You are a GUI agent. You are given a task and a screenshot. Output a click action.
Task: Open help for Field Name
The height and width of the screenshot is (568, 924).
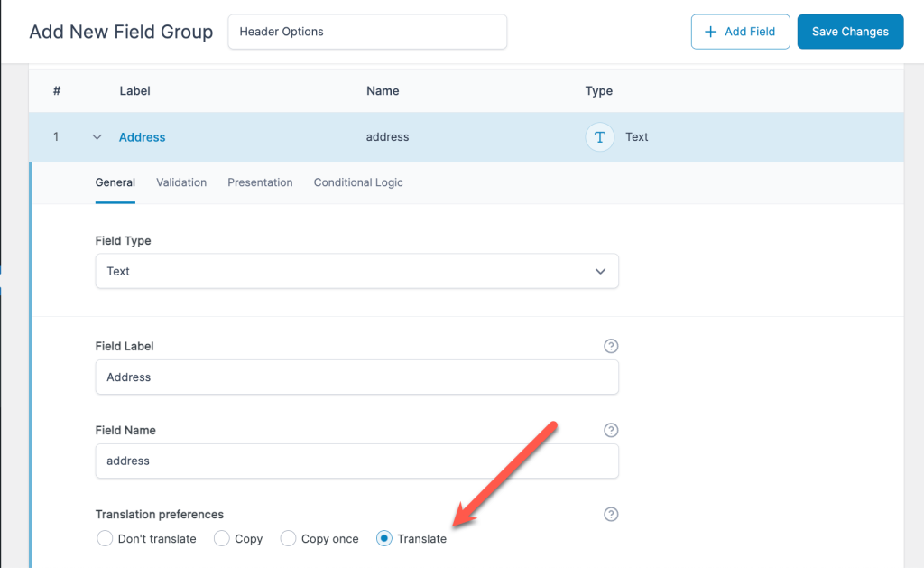[611, 430]
